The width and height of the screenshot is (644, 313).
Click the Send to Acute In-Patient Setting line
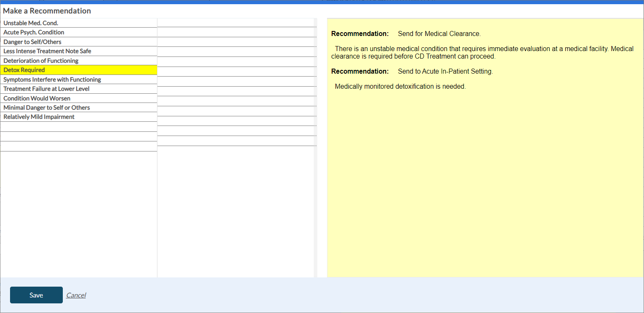pos(445,71)
